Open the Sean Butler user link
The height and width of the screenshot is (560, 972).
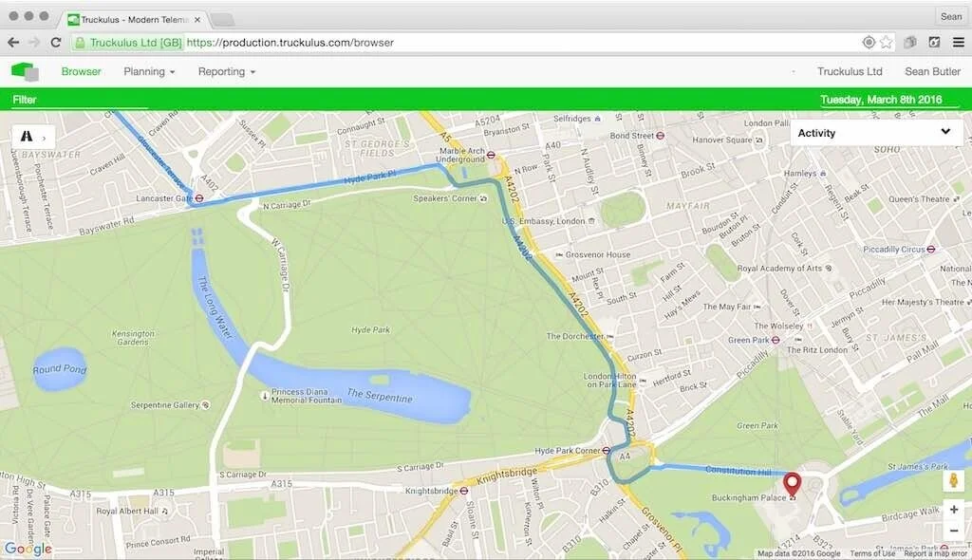(x=932, y=71)
